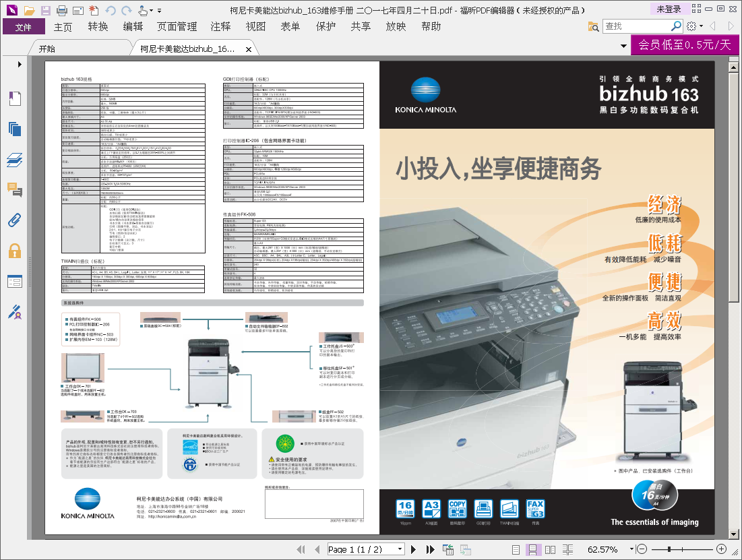The height and width of the screenshot is (560, 742).
Task: Click the Redo arrow icon
Action: coord(126,10)
